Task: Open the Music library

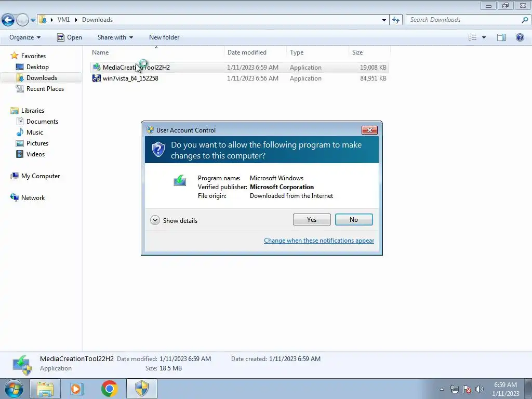Action: pos(35,132)
